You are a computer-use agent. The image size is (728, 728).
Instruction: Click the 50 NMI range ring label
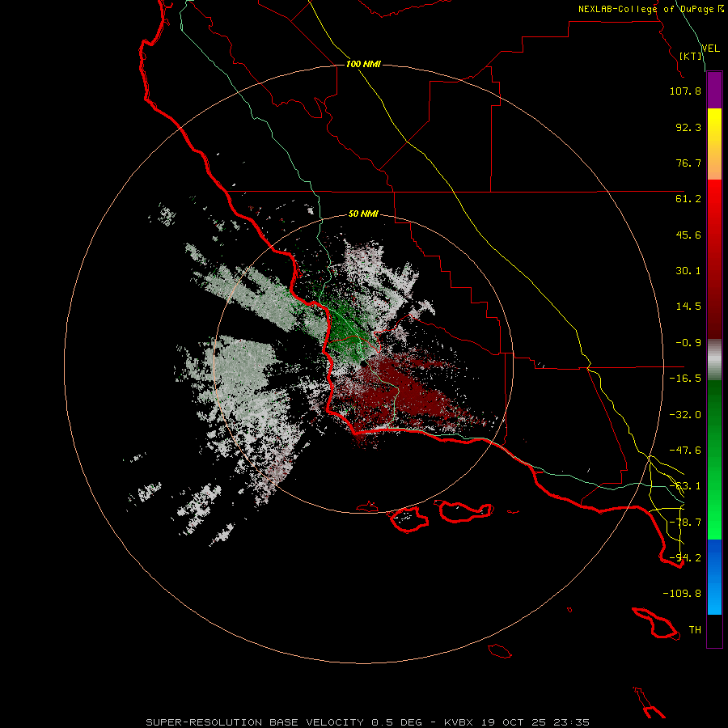pos(363,214)
